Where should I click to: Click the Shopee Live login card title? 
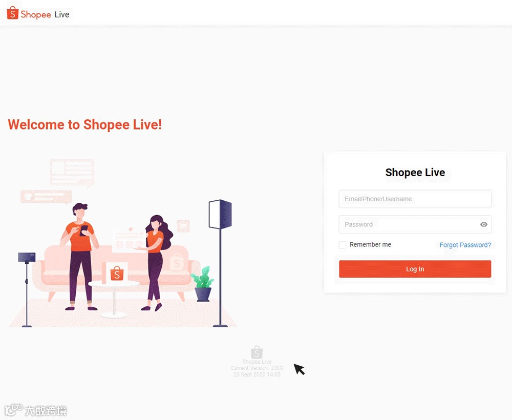415,173
